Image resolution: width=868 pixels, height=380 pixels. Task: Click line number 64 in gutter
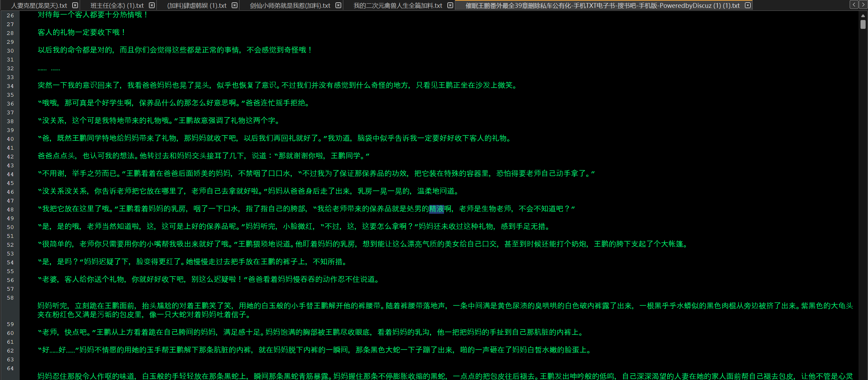point(10,368)
